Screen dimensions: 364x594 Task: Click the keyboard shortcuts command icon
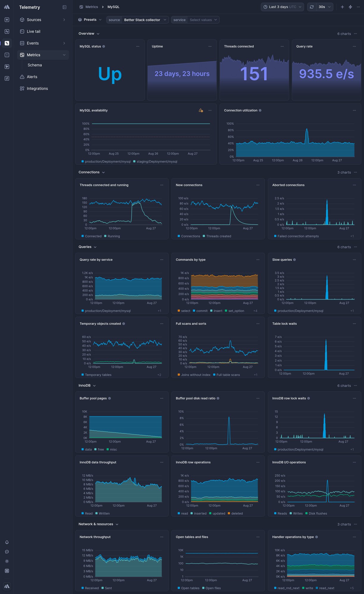pos(7,571)
